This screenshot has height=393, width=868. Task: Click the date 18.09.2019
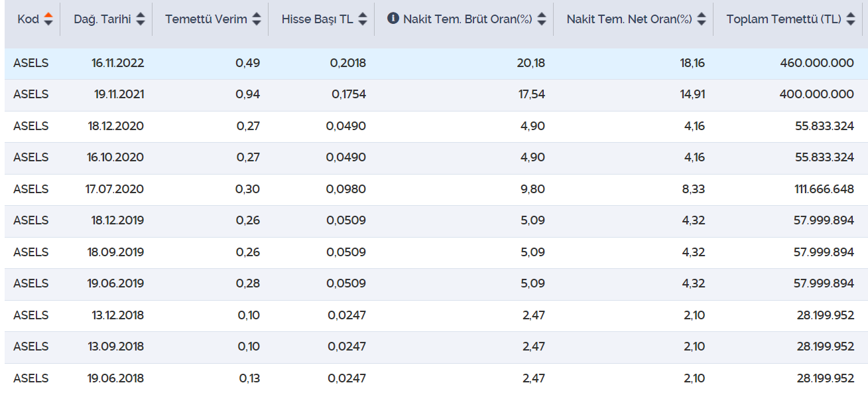(116, 252)
